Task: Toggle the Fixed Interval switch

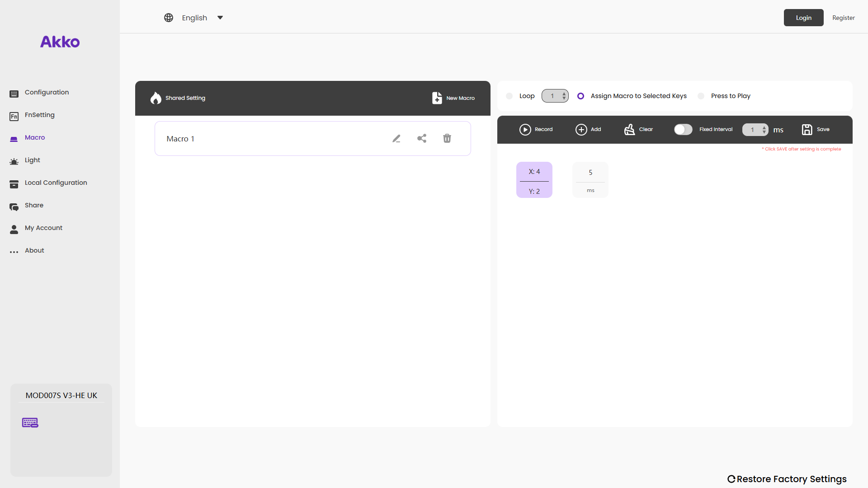Action: (x=683, y=130)
